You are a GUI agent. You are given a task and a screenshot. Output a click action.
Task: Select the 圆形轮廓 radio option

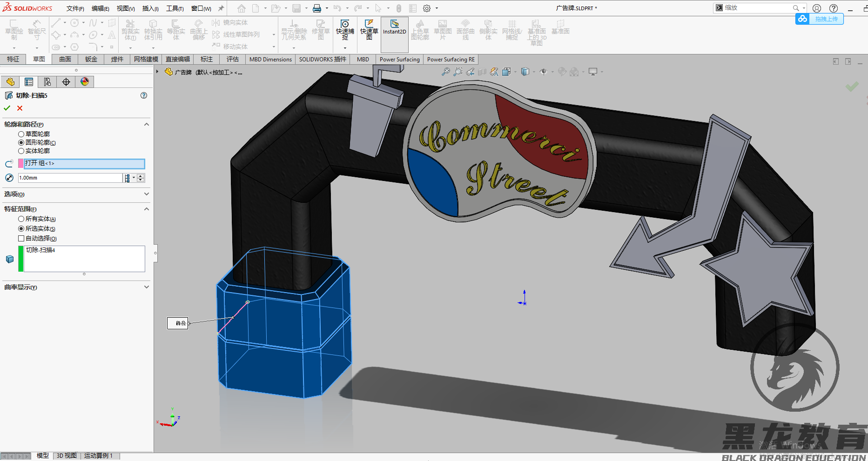click(x=20, y=142)
